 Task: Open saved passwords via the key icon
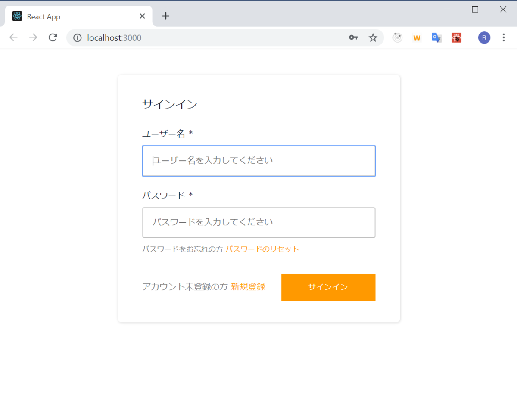353,38
